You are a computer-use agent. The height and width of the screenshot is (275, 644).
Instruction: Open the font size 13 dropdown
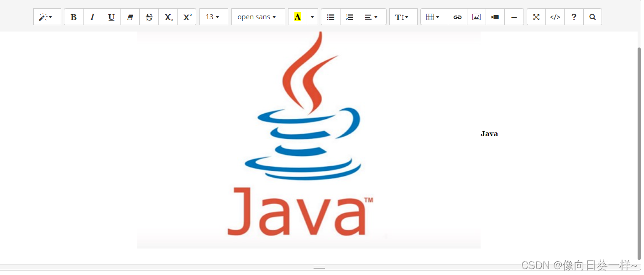[214, 17]
